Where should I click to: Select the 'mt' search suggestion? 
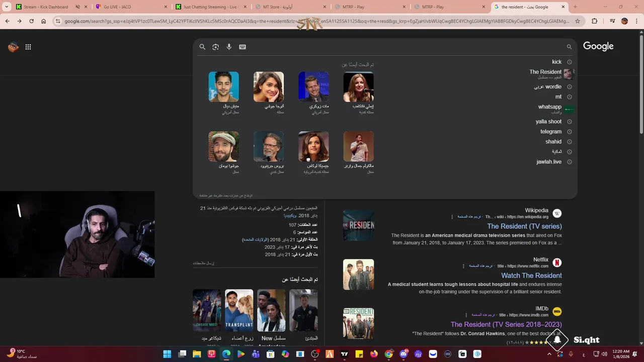coord(558,97)
